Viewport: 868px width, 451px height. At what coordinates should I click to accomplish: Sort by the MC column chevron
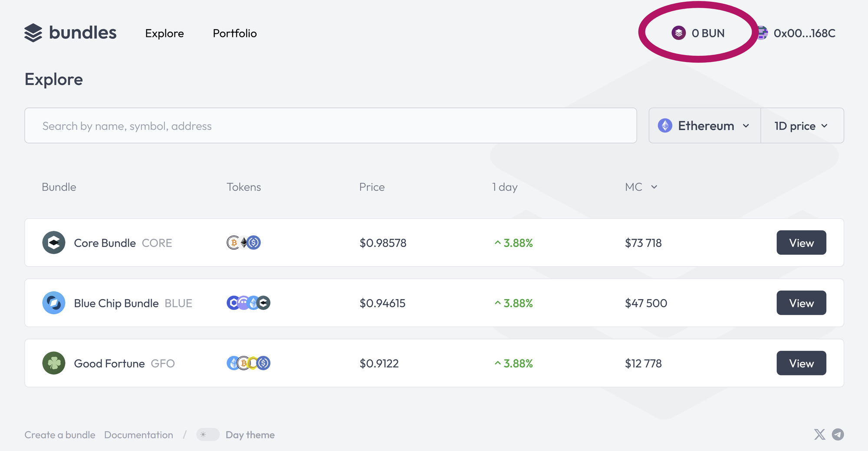coord(654,187)
